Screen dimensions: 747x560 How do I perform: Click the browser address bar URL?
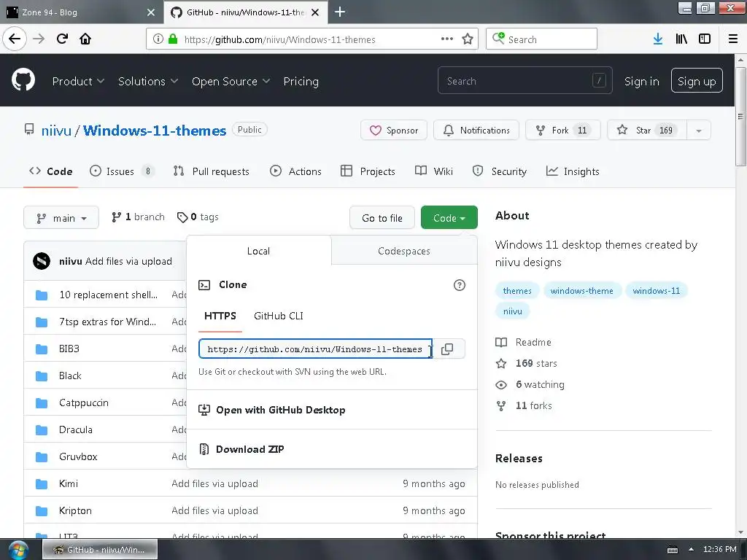tap(279, 39)
